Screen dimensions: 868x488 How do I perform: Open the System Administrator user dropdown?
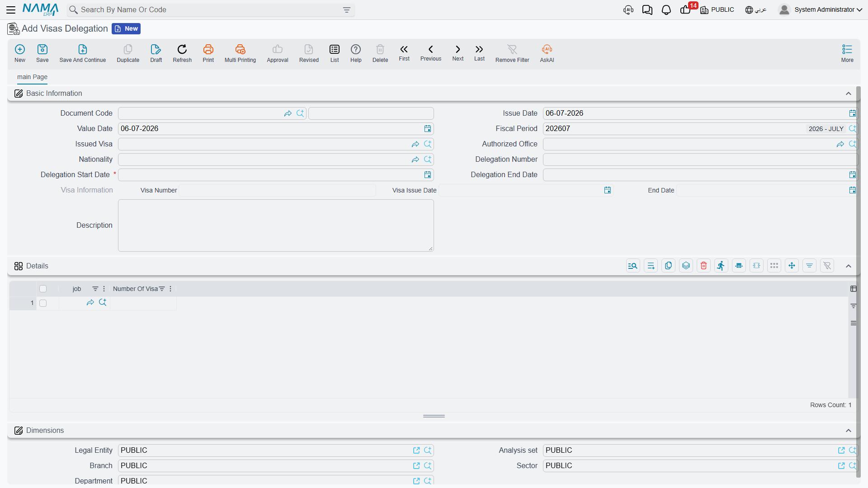click(821, 10)
